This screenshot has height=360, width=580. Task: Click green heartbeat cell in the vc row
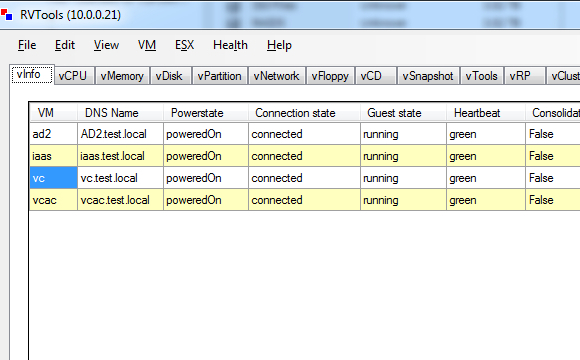pyautogui.click(x=486, y=178)
